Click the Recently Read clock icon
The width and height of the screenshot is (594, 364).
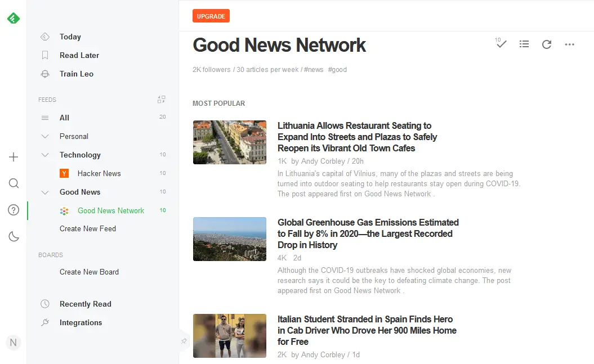pos(45,304)
